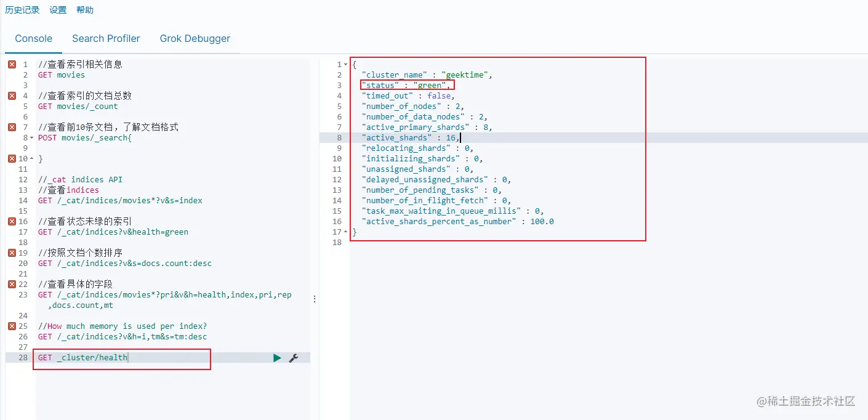
Task: Click the "delayed_unassigned_shards" output line
Action: (436, 180)
